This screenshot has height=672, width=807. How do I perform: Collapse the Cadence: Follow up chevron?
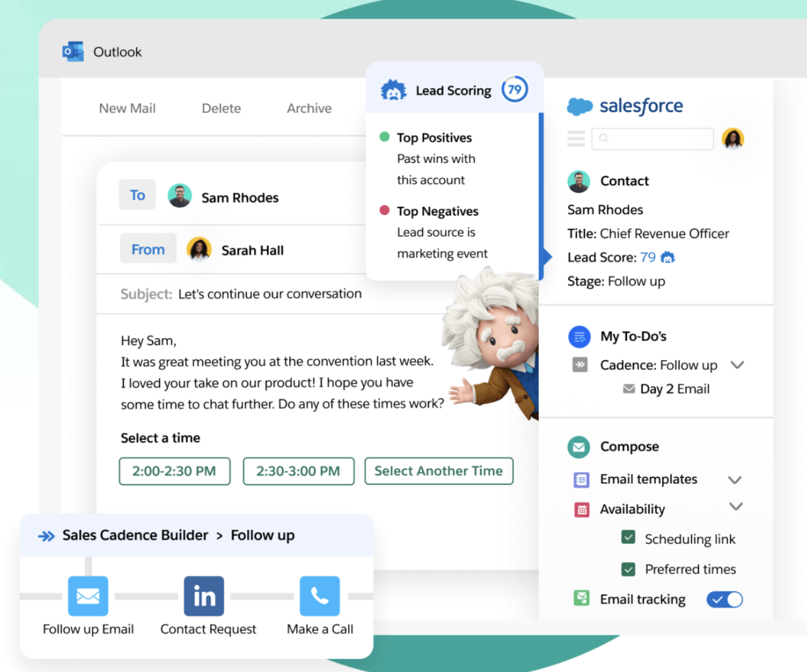[737, 365]
